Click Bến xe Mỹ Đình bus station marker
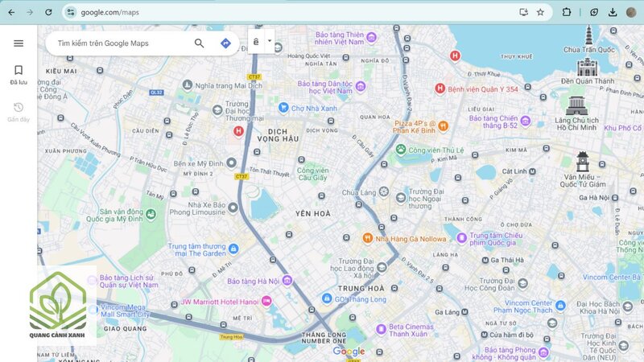This screenshot has height=362, width=644. (231, 163)
